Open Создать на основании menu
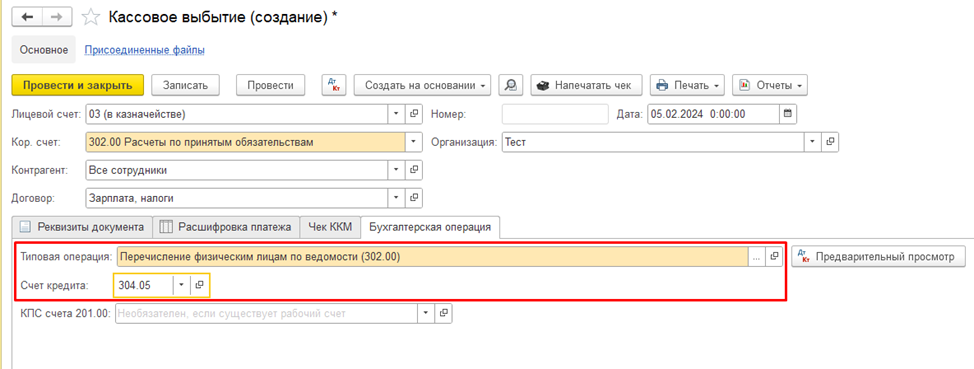Viewport: 974px width, 369px height. [x=422, y=85]
